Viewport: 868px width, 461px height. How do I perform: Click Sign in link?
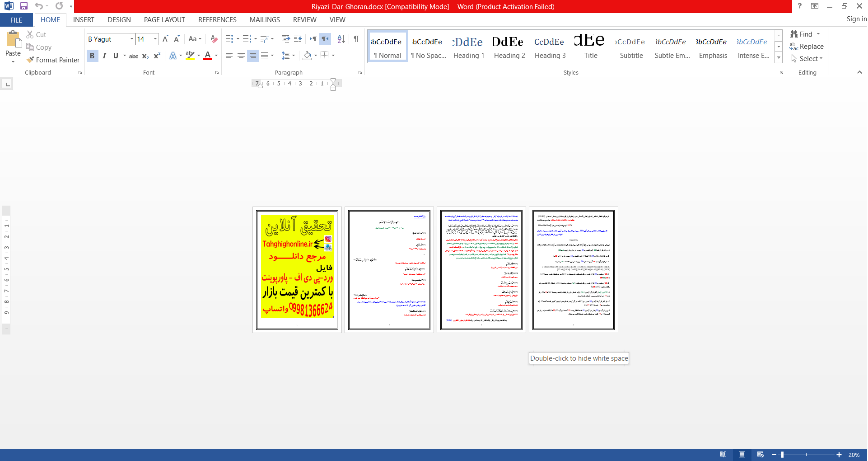tap(856, 19)
